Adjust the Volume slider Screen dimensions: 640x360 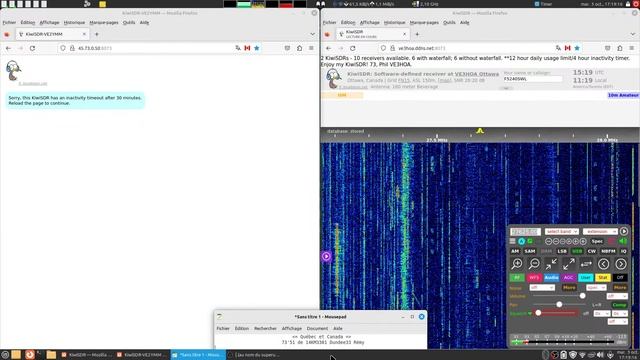558,296
